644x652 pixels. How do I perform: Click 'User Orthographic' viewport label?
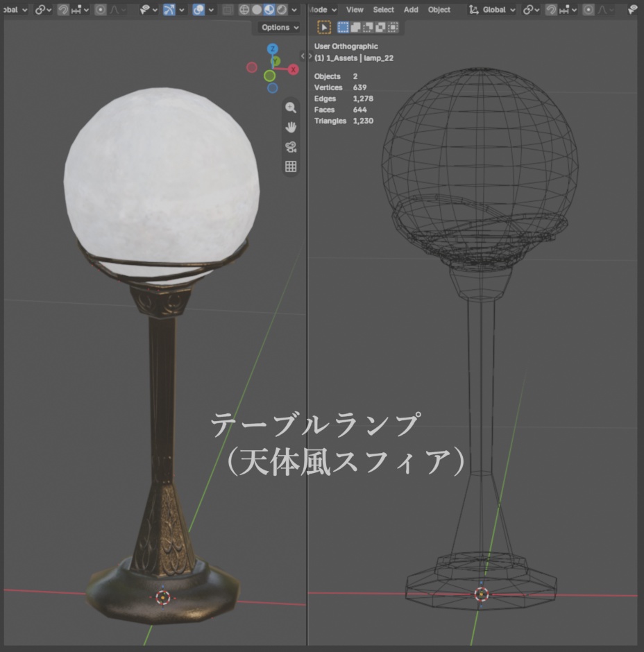tap(346, 46)
